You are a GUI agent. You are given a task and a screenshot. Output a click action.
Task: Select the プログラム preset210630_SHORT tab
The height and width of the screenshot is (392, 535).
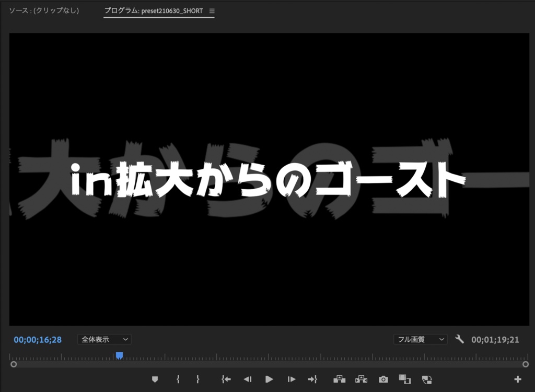(x=154, y=10)
